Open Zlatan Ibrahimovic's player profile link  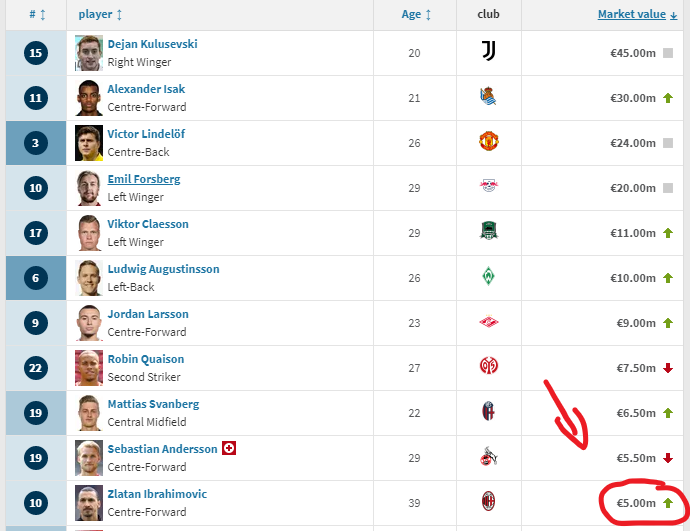(x=159, y=494)
